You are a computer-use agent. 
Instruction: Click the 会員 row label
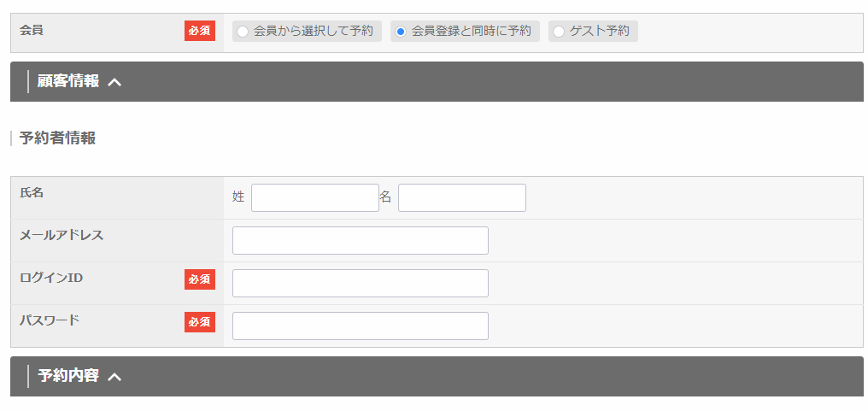click(32, 30)
